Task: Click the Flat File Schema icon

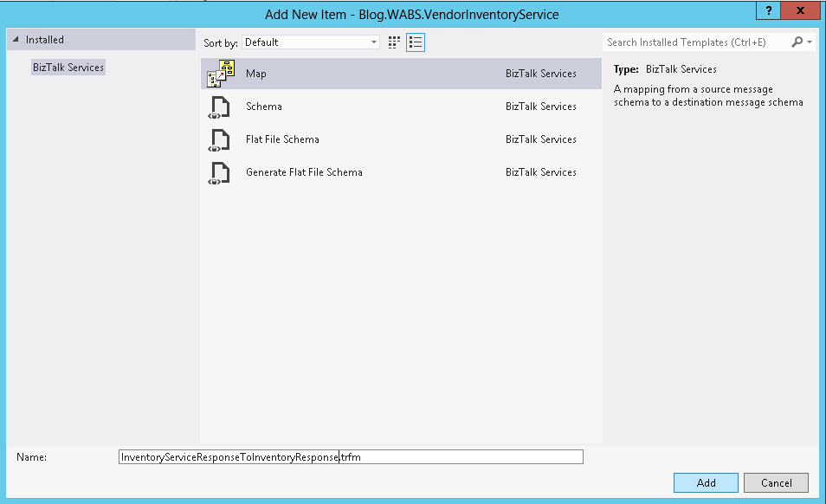Action: coord(219,140)
